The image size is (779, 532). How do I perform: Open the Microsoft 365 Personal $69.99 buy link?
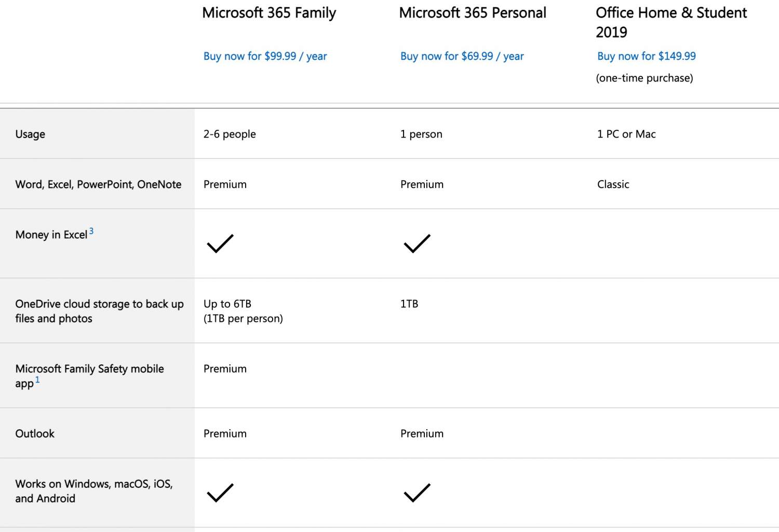point(462,56)
